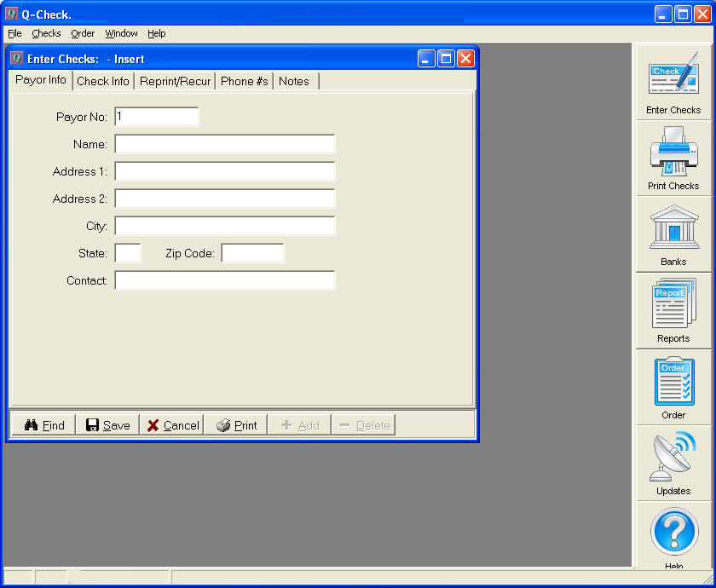Maximize the Q-Check main window
The width and height of the screenshot is (716, 588).
683,14
